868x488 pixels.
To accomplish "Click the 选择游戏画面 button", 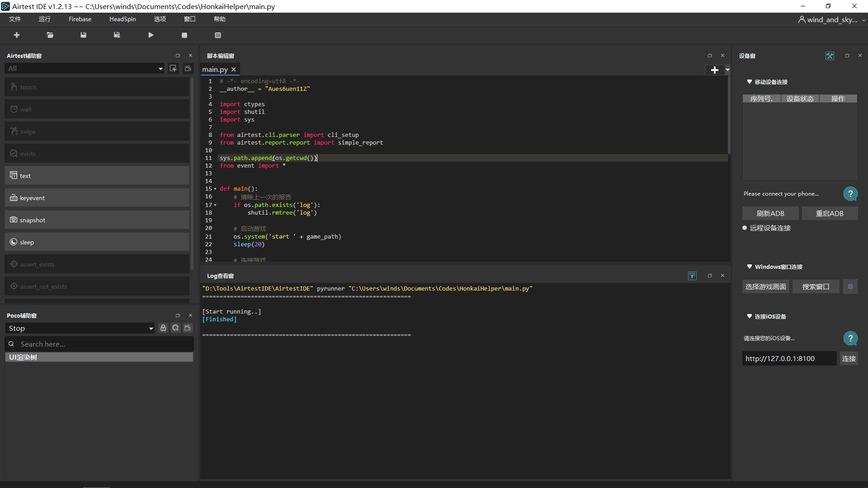I will 766,287.
